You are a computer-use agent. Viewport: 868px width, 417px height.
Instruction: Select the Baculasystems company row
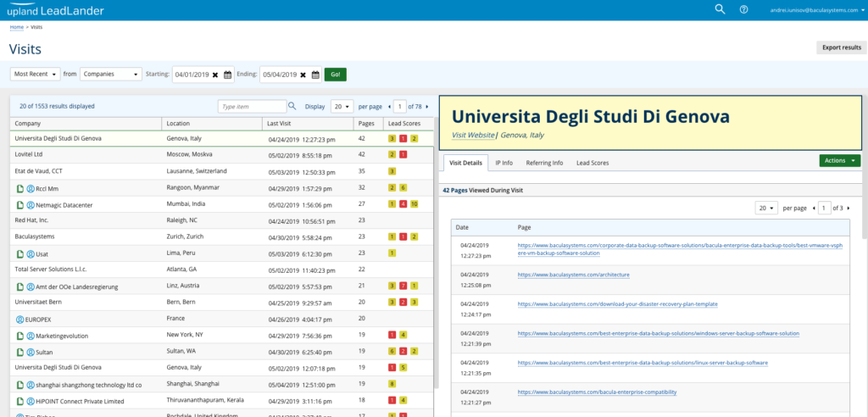pos(221,237)
